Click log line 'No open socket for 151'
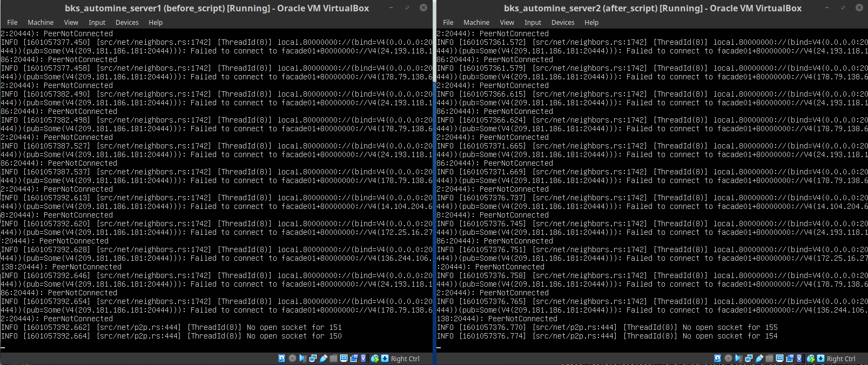 [x=171, y=327]
